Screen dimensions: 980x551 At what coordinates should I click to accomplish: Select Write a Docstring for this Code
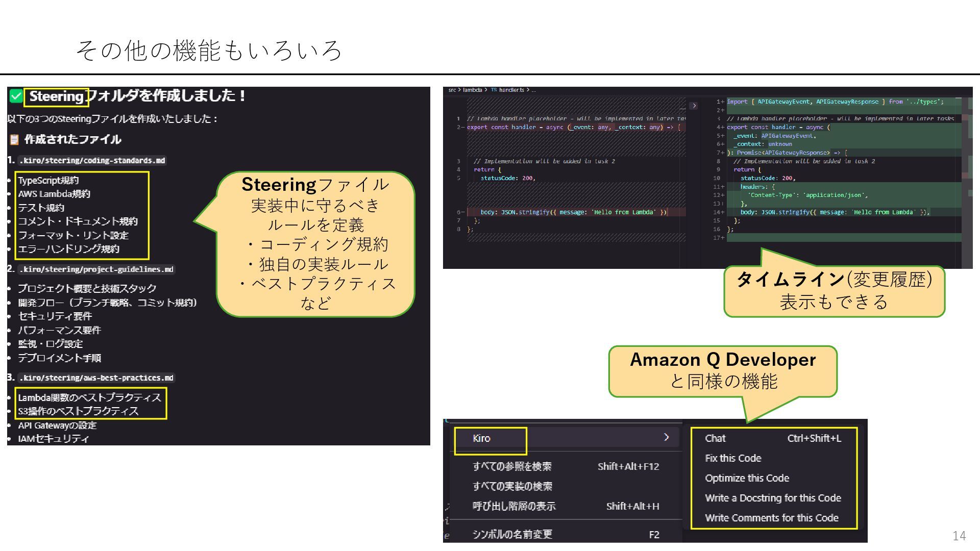click(773, 498)
